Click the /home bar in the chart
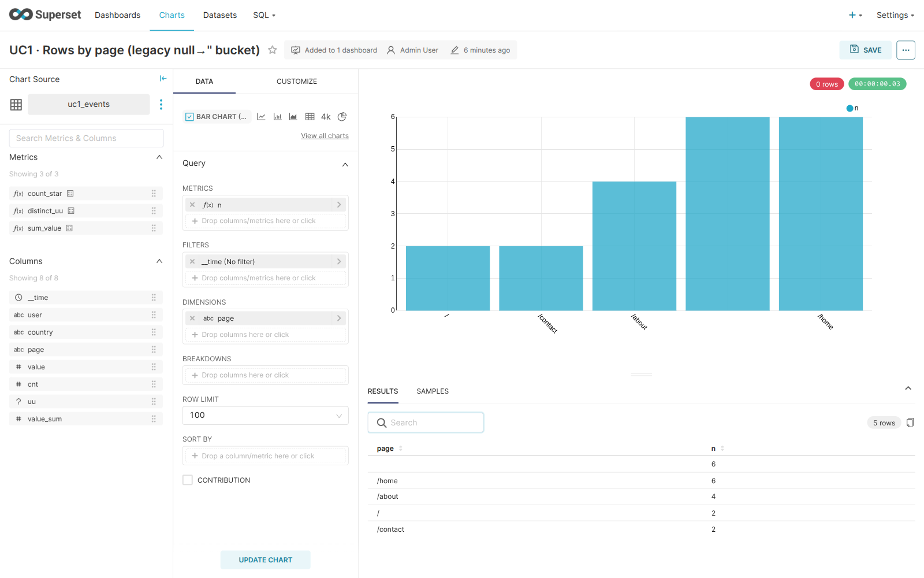Screen dimensions: 924x578 tap(821, 214)
